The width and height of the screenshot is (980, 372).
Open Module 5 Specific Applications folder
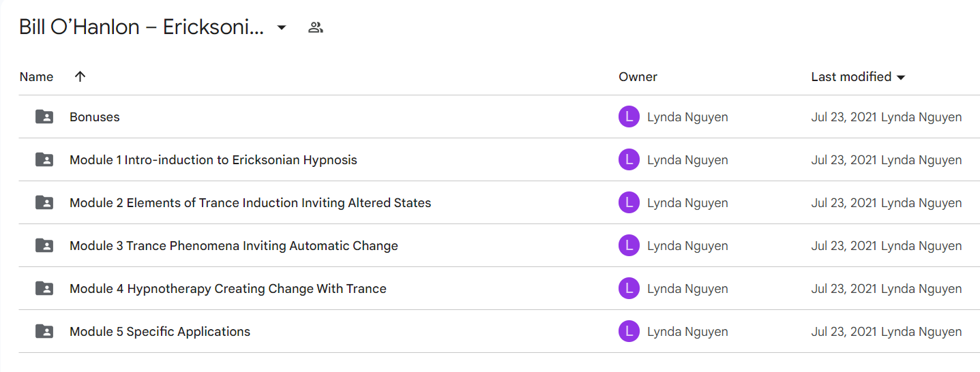(x=160, y=332)
